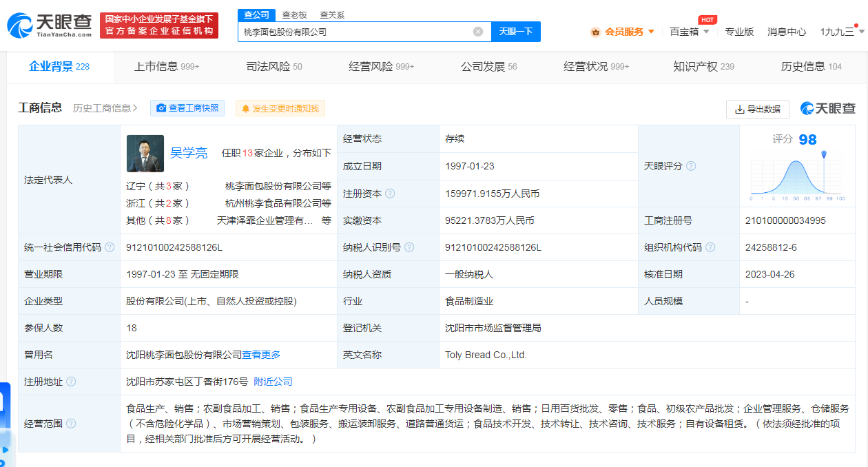Clear the search box with the X icon
Image resolution: width=868 pixels, height=467 pixels.
(478, 32)
